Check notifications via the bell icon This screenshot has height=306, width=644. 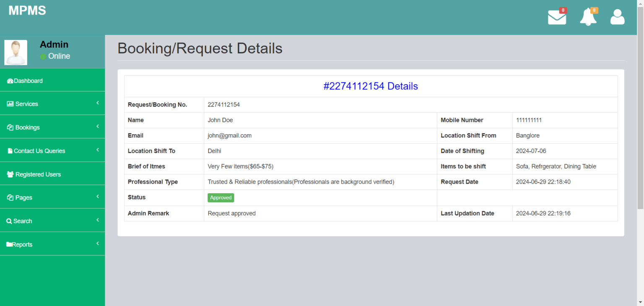click(588, 17)
